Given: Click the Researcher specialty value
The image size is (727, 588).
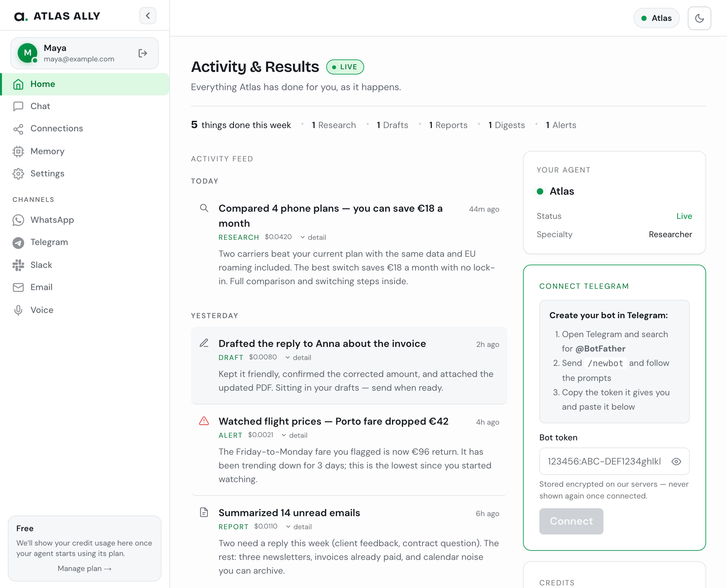Looking at the screenshot, I should coord(670,235).
